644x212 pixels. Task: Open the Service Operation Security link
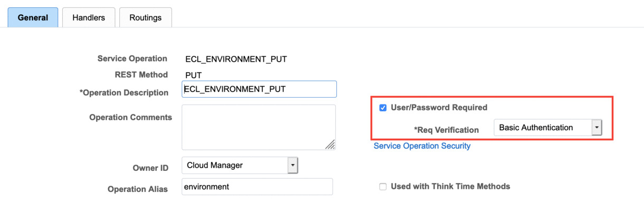coord(422,146)
